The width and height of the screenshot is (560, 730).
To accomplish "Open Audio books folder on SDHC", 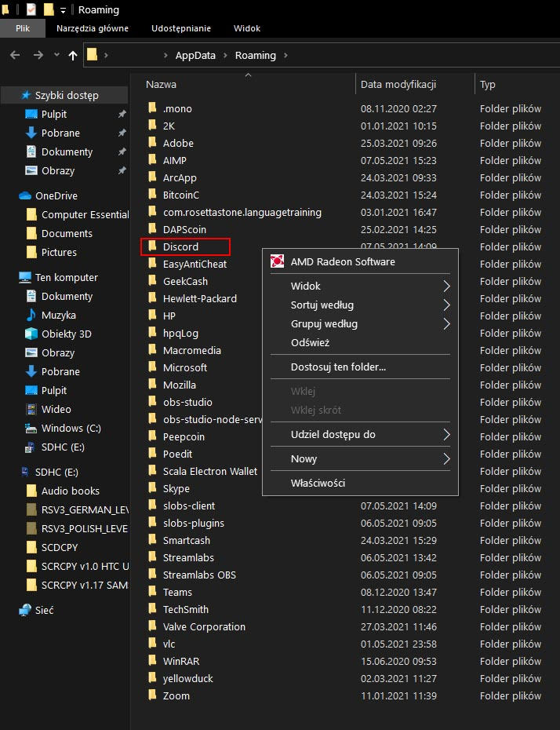I will tap(71, 491).
